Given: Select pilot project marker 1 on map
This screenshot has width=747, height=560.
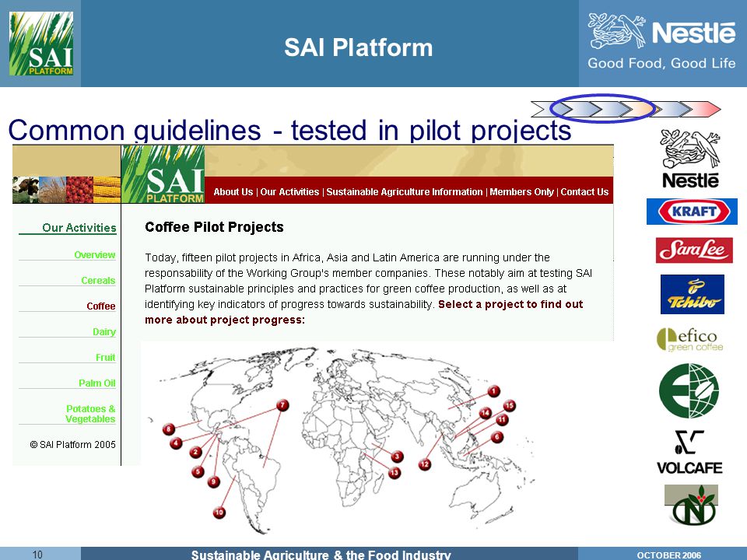Looking at the screenshot, I should click(493, 391).
